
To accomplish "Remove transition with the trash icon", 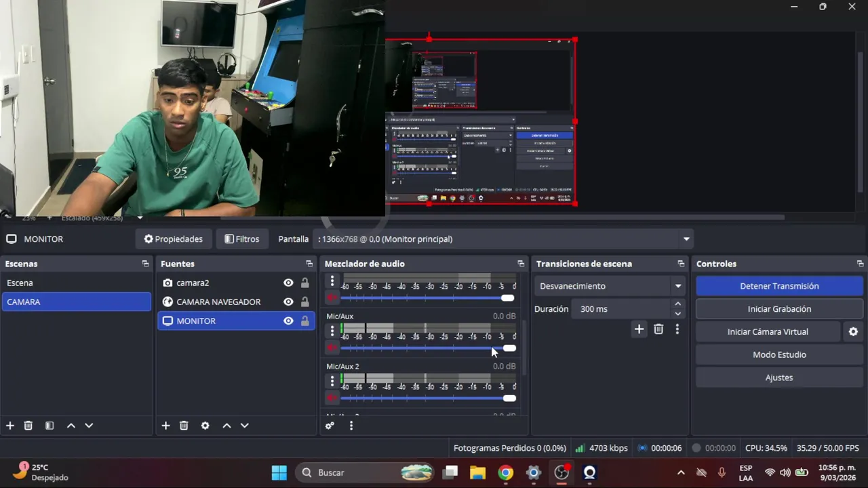I will [x=658, y=329].
